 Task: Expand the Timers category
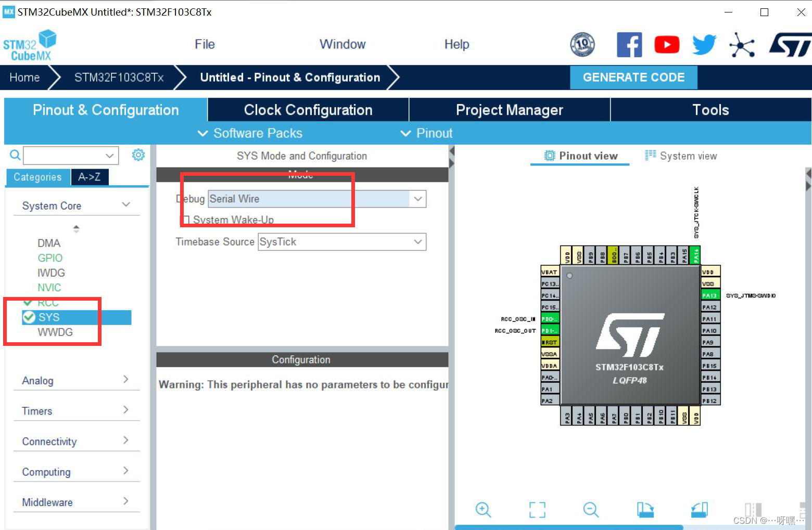click(x=76, y=411)
